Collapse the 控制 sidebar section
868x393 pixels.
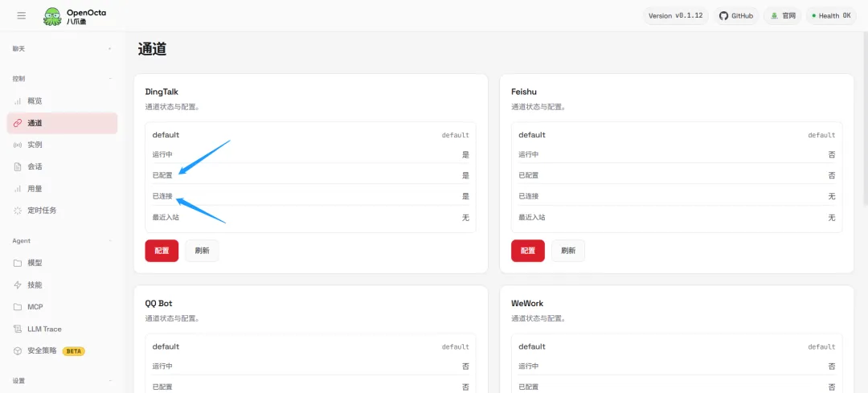pyautogui.click(x=109, y=79)
